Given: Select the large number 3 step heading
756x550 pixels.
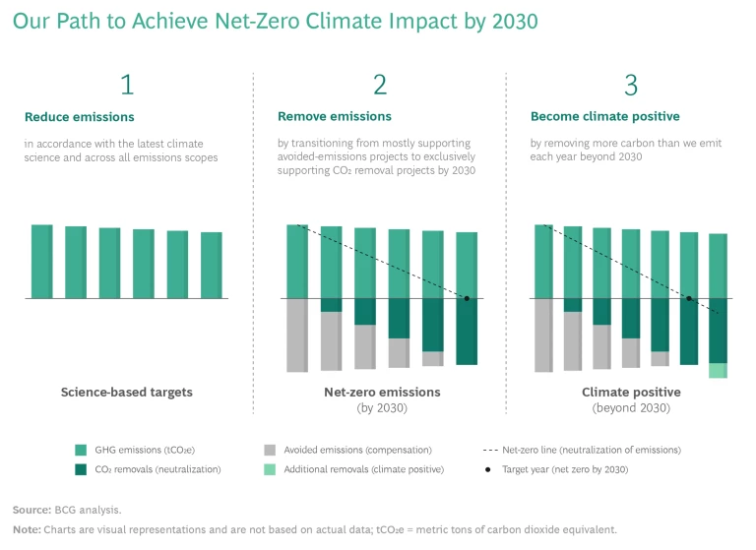Looking at the screenshot, I should pyautogui.click(x=631, y=86).
